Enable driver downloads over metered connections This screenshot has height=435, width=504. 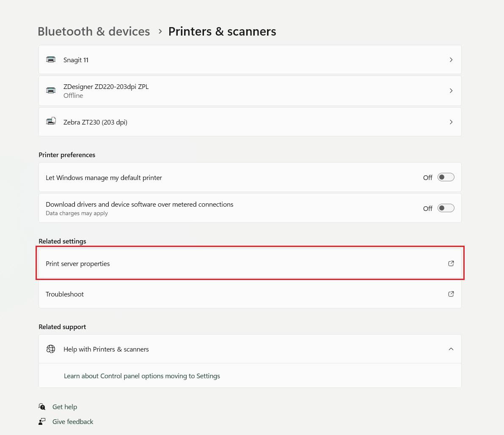point(446,208)
